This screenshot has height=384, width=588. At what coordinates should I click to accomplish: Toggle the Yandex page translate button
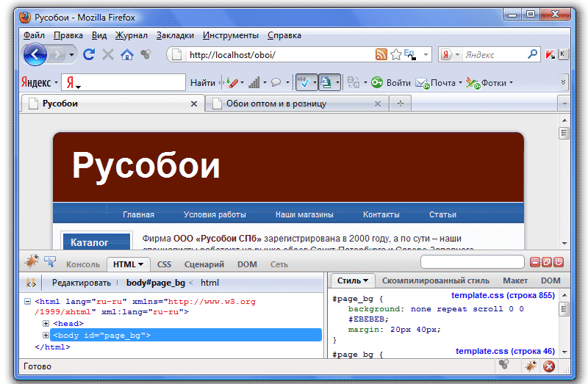326,82
